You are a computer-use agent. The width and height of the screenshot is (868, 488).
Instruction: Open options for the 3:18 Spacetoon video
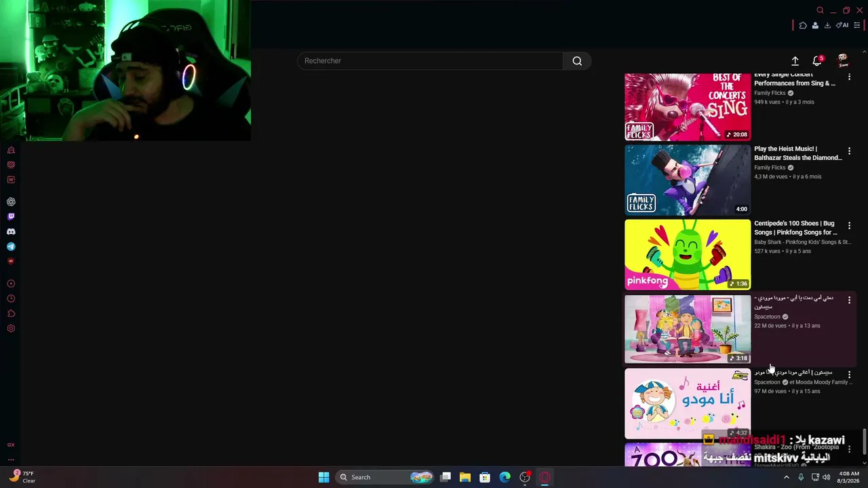click(849, 300)
